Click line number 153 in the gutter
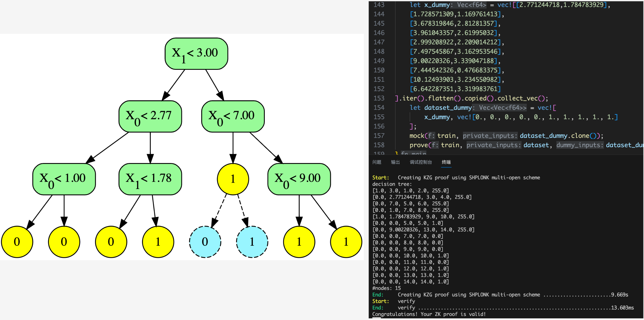 pyautogui.click(x=379, y=98)
